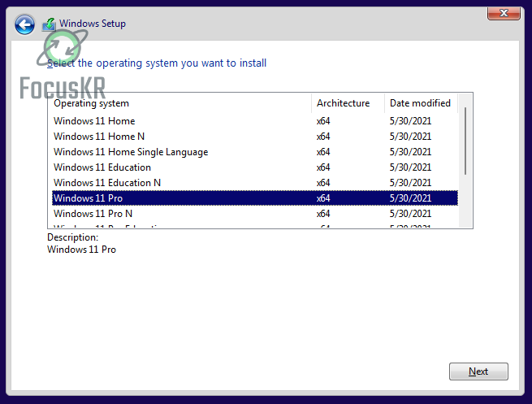Click 5/30/2021 in the Windows 11 Home N row
Image resolution: width=532 pixels, height=404 pixels.
(410, 137)
